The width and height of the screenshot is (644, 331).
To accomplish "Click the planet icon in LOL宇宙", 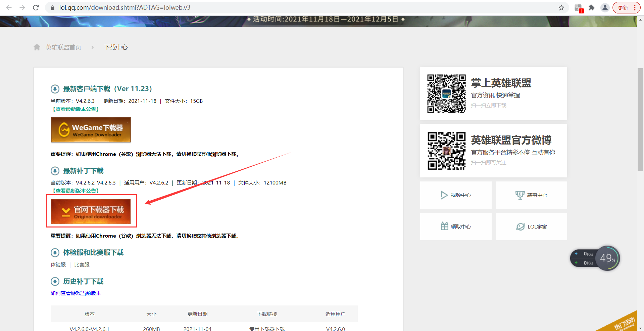I will pyautogui.click(x=520, y=227).
